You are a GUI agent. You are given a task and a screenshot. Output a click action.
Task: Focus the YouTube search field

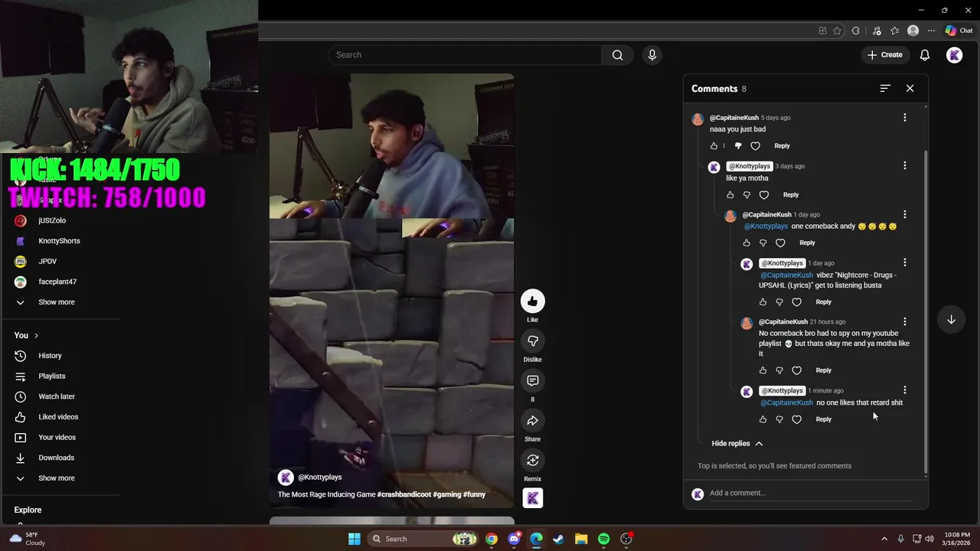coord(465,55)
